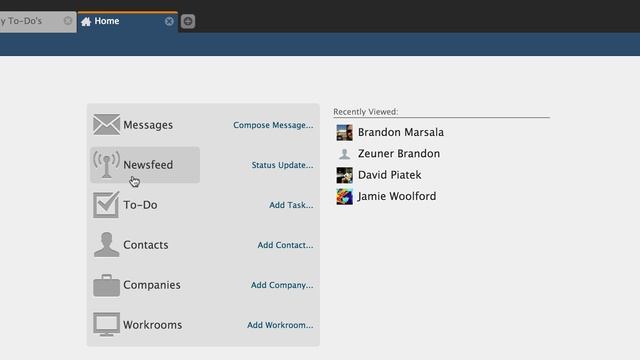Select the To-Do label
Image resolution: width=640 pixels, height=360 pixels.
pos(140,205)
